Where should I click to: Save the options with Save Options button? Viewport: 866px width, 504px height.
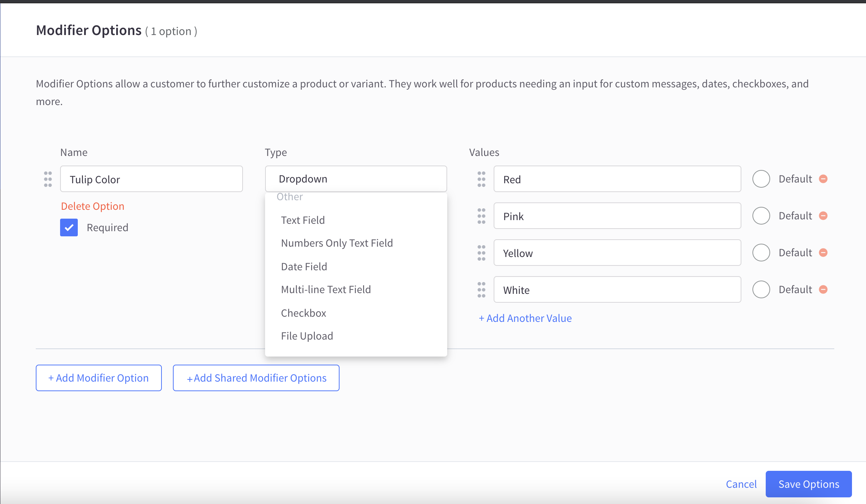click(809, 484)
